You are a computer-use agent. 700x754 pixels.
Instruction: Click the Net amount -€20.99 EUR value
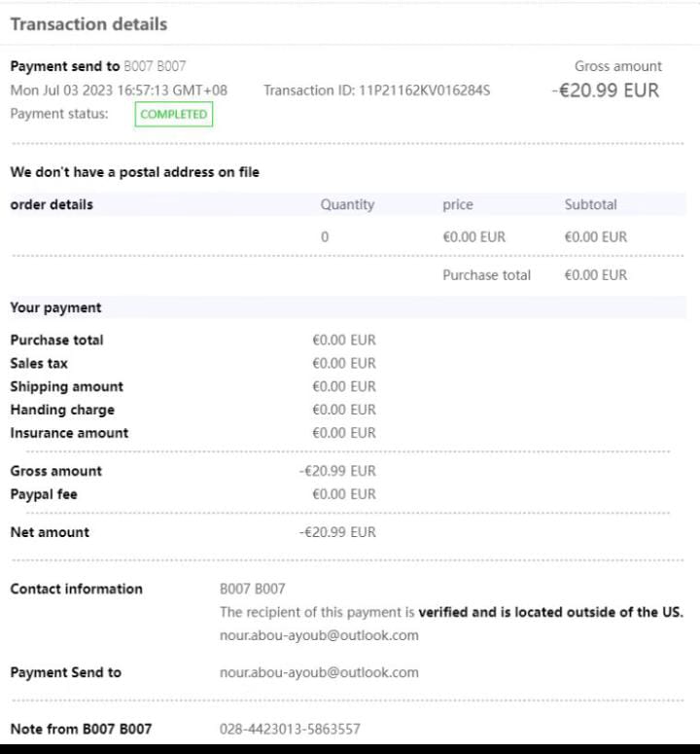tap(337, 532)
